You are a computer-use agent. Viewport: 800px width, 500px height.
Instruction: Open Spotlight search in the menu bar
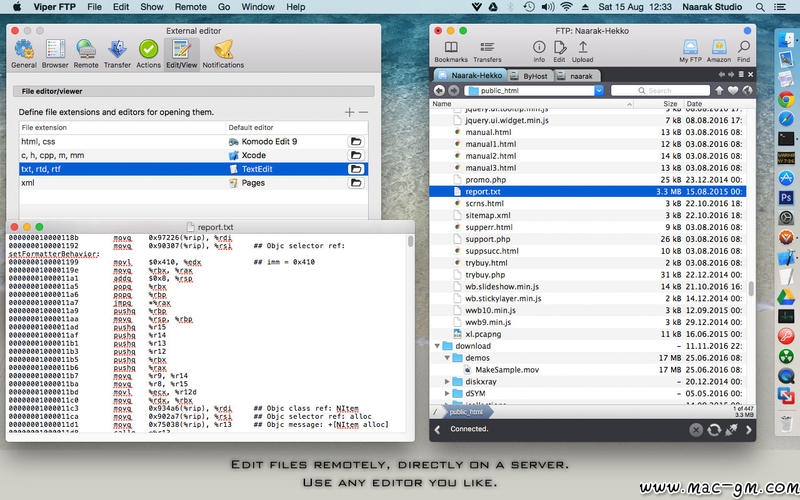pos(760,7)
